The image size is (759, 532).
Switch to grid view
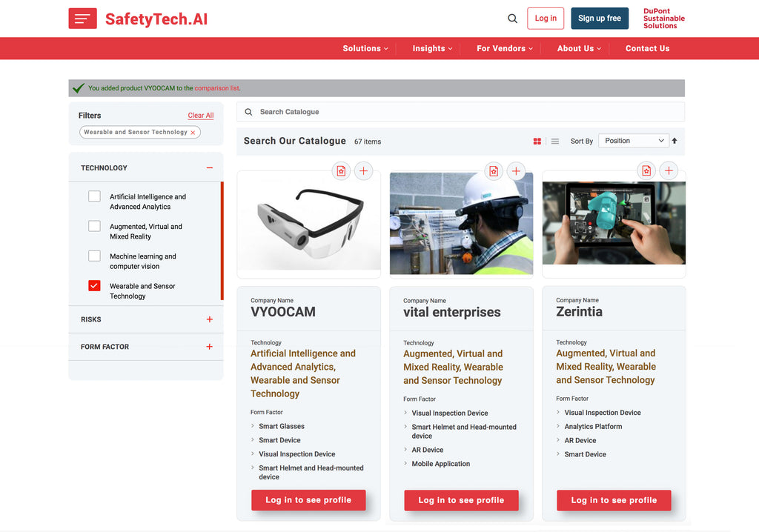click(537, 141)
